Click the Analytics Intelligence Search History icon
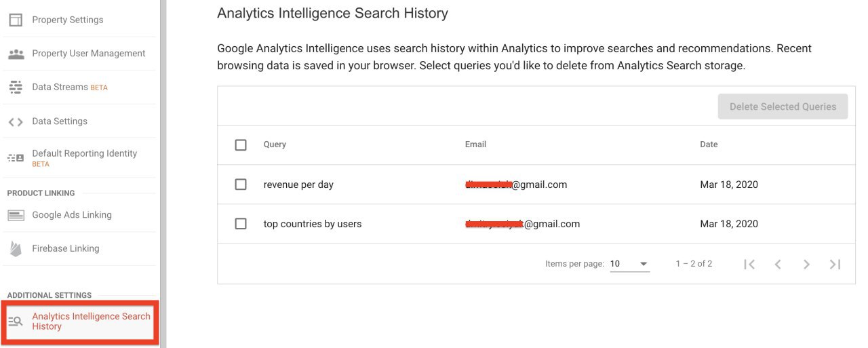 point(15,322)
